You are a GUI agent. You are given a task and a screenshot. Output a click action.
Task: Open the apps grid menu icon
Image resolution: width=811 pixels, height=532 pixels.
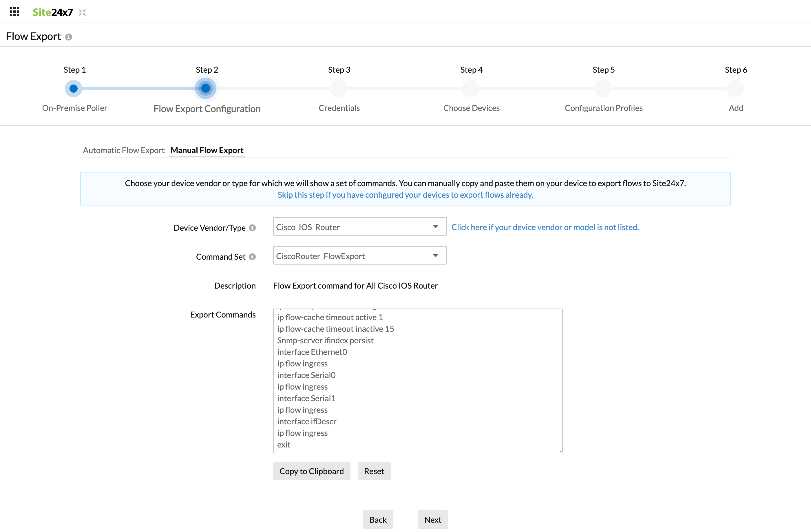tap(14, 12)
